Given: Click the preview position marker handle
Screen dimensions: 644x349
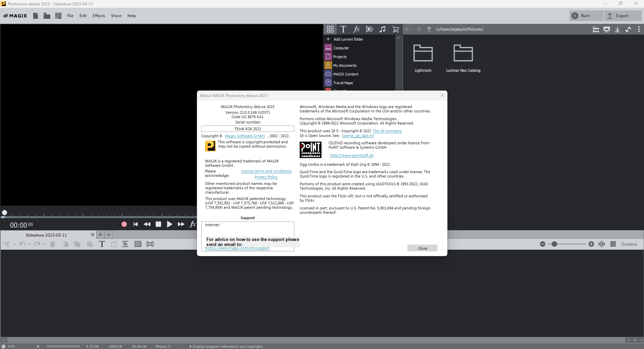Looking at the screenshot, I should point(4,212).
